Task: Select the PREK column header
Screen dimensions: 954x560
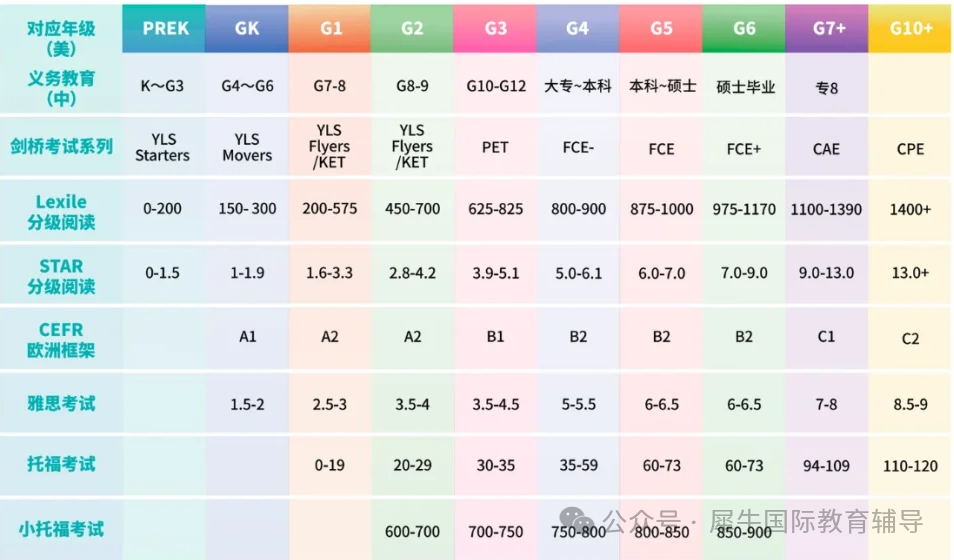Action: click(165, 28)
